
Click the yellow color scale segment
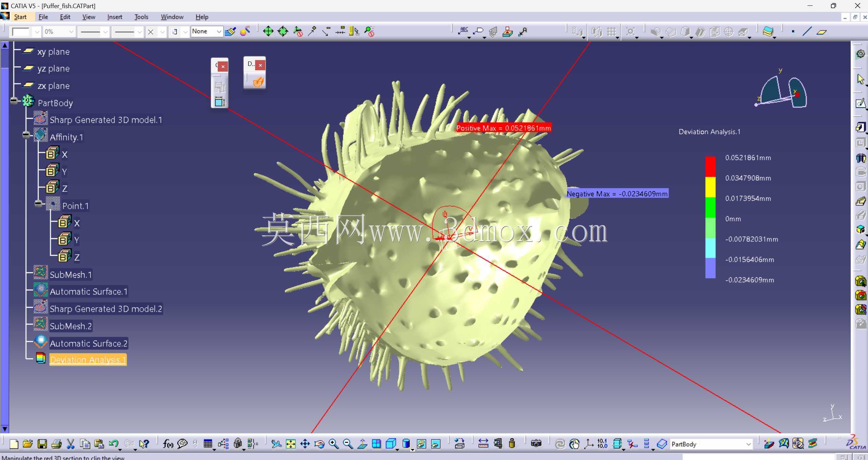pyautogui.click(x=710, y=187)
